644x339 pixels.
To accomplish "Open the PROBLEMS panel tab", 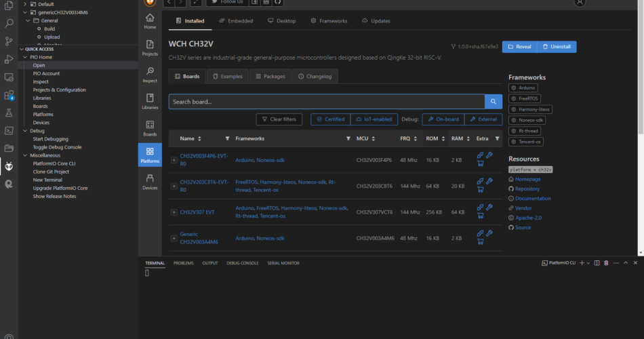I will click(183, 263).
